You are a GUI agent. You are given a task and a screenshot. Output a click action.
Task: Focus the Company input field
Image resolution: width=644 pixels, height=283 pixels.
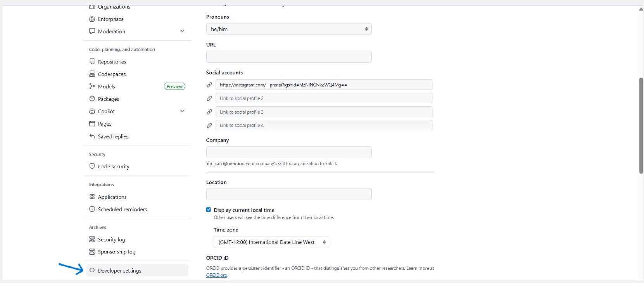pos(289,152)
